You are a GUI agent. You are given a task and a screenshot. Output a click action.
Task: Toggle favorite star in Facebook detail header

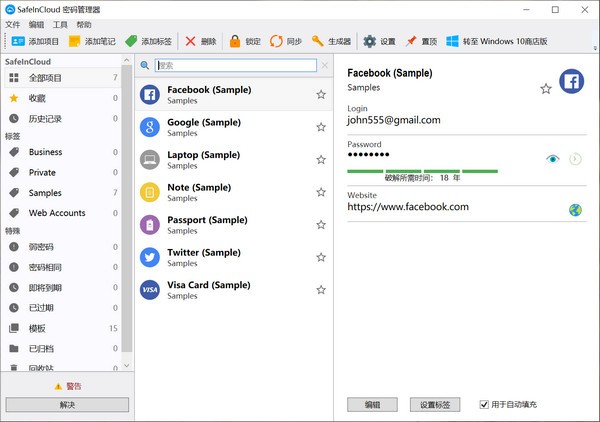546,89
